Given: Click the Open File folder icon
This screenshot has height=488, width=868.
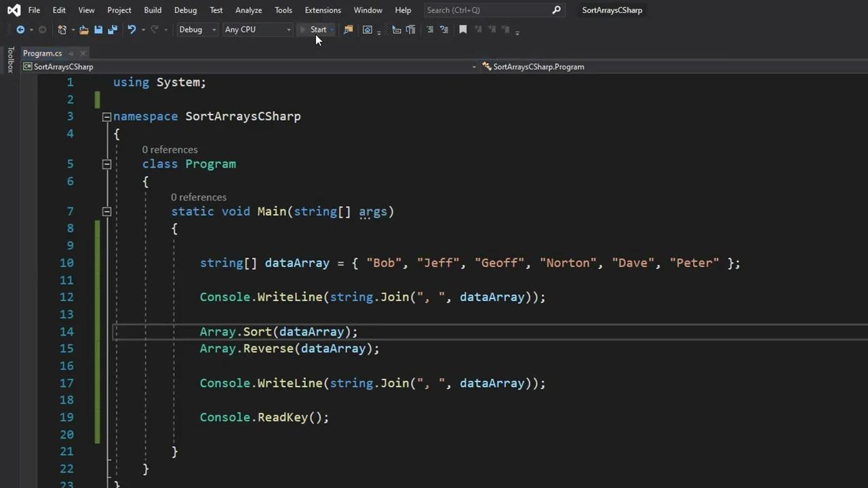Looking at the screenshot, I should click(83, 30).
